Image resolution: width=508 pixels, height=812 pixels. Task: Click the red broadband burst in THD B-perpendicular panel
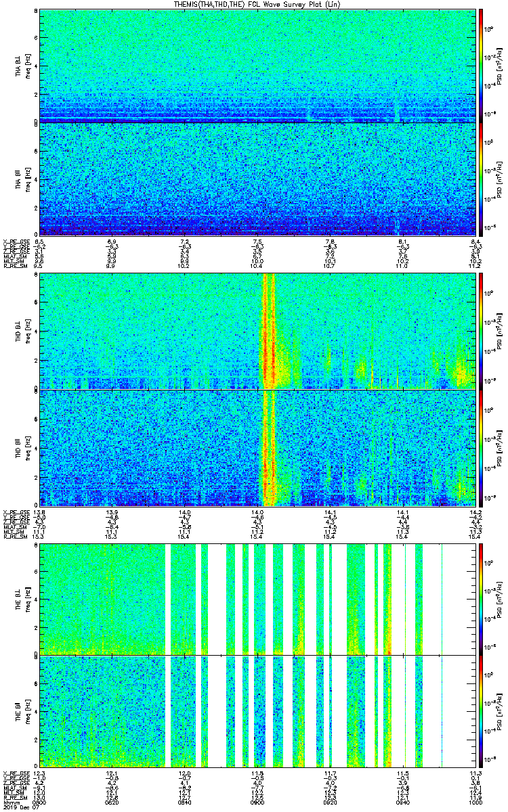270,331
